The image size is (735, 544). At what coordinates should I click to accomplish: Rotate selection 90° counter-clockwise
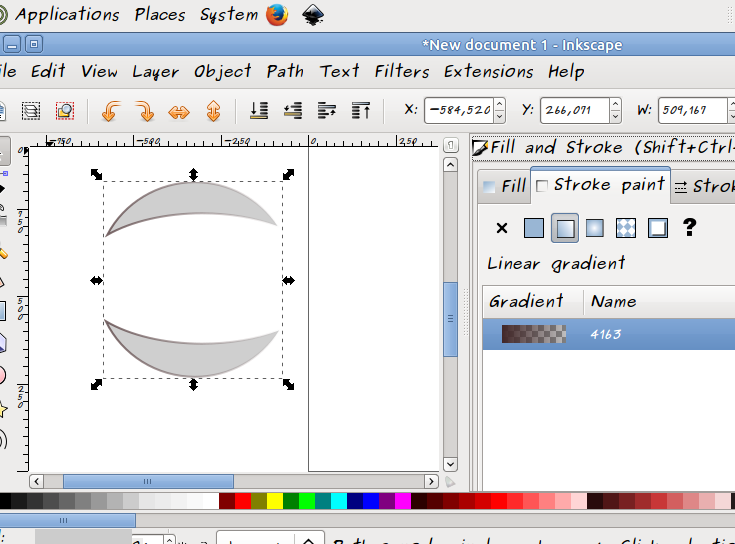111,112
